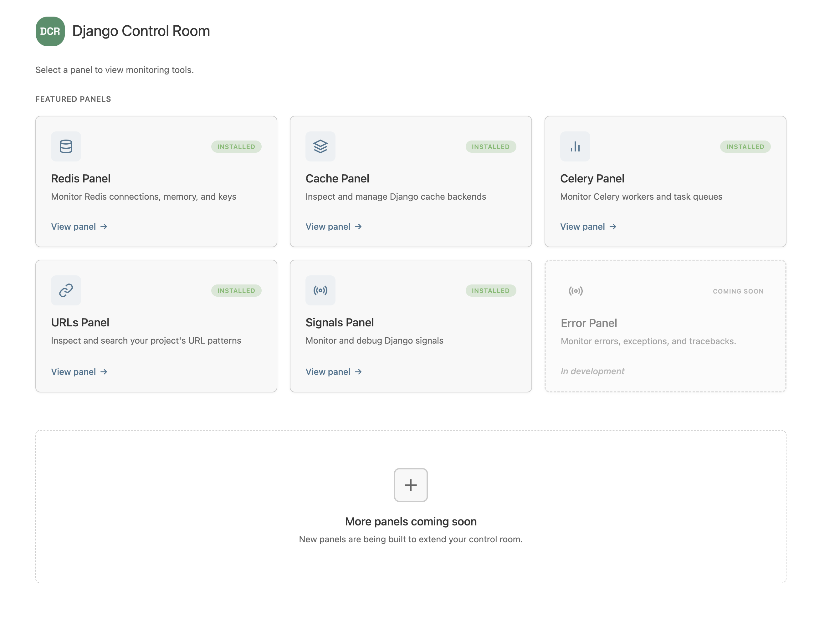Click the Celery Panel INSTALLED badge
840x629 pixels.
click(x=745, y=146)
